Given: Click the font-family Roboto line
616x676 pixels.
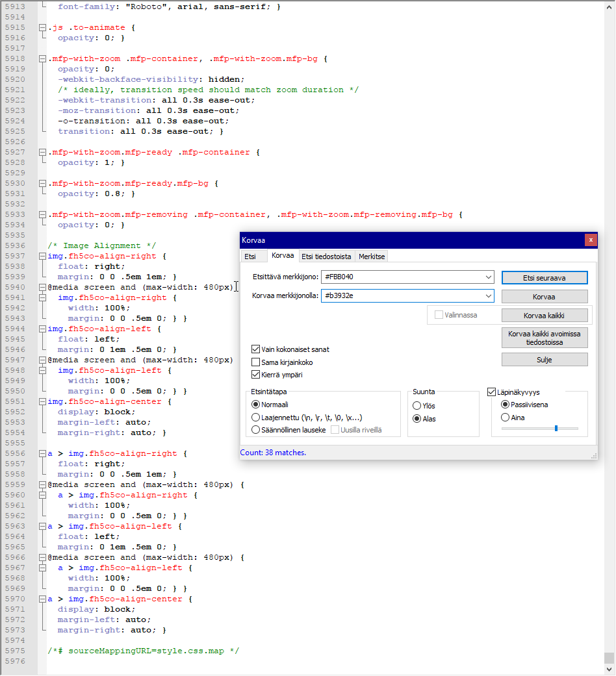Looking at the screenshot, I should [169, 7].
